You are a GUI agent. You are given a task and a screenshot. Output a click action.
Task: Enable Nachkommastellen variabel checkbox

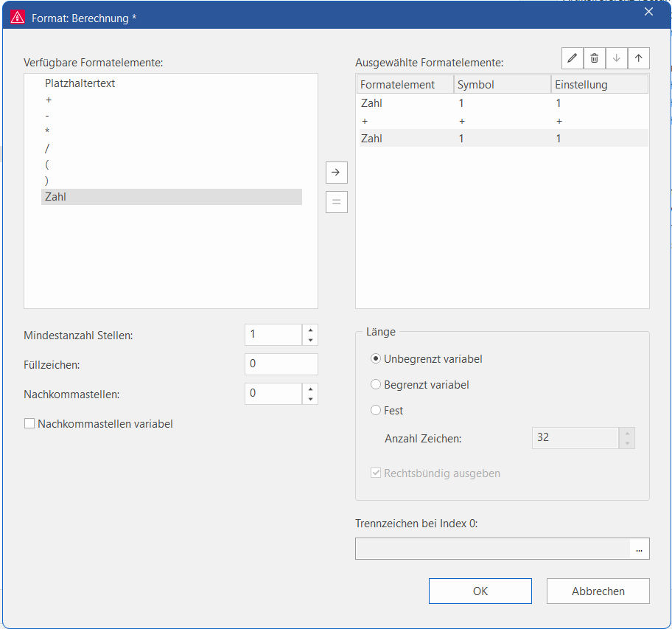pyautogui.click(x=29, y=424)
